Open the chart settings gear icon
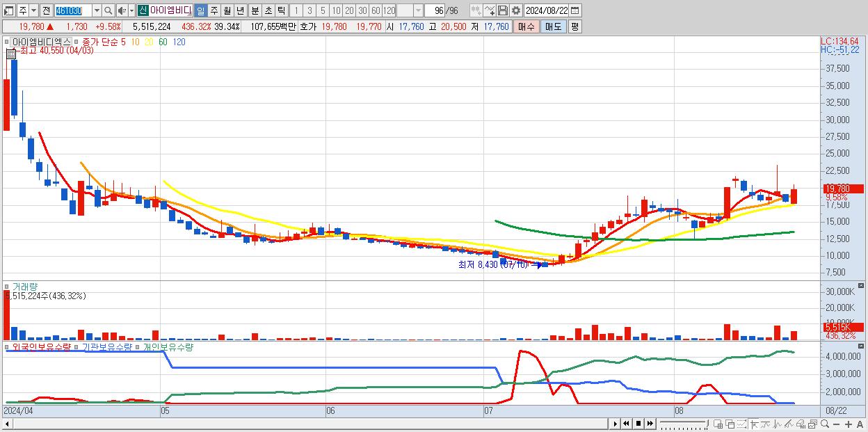Viewport: 868px width, 432px height. pyautogui.click(x=515, y=10)
